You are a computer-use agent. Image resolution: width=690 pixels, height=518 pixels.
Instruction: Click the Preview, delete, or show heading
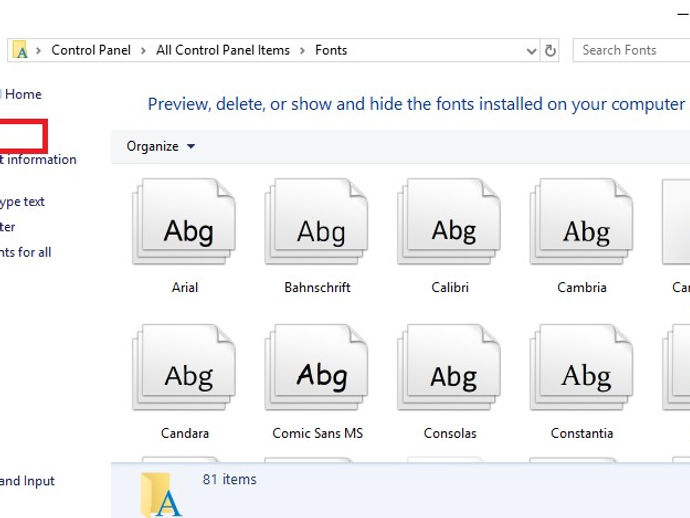[416, 105]
